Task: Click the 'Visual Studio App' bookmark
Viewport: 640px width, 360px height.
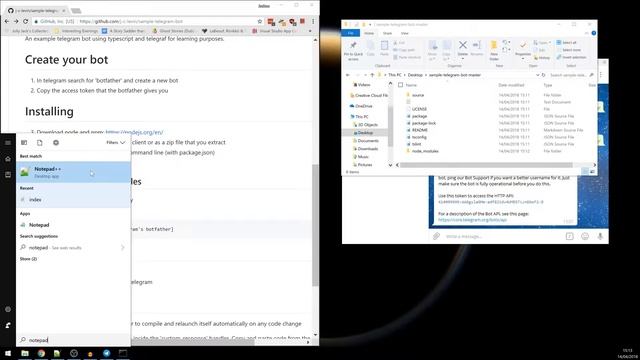Action: coord(274,31)
